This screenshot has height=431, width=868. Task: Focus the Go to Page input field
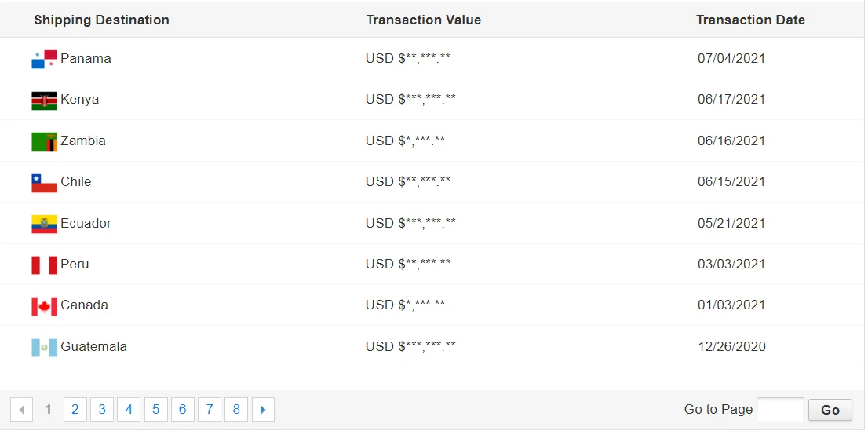click(x=779, y=409)
